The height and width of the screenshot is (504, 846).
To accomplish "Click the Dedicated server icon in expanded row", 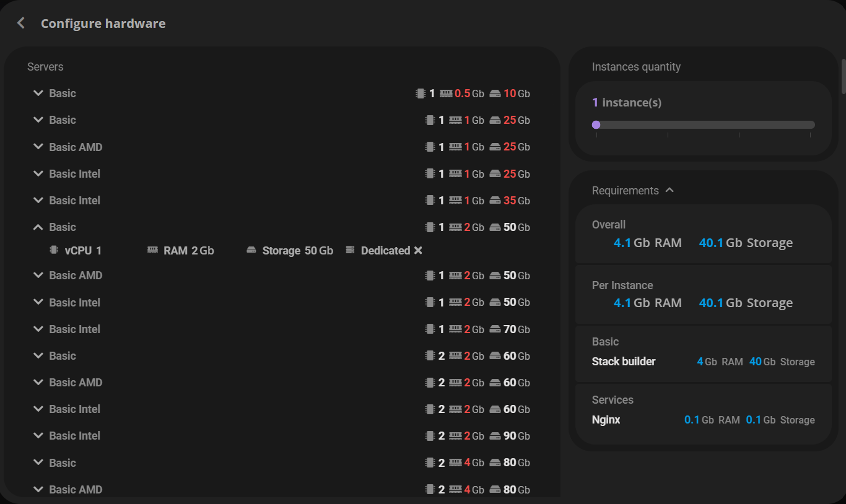I will pyautogui.click(x=351, y=250).
